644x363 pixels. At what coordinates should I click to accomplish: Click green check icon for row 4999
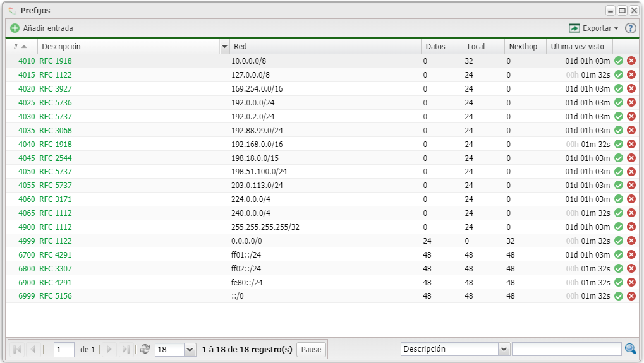[619, 241]
